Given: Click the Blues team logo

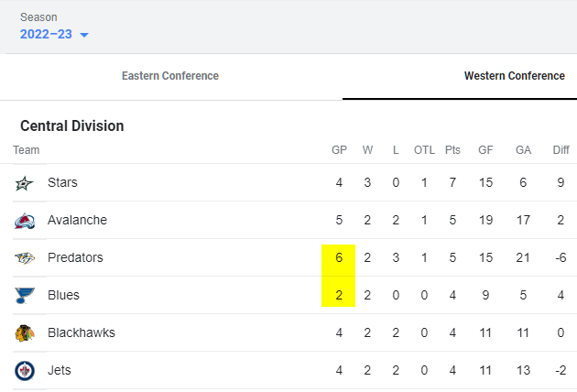Looking at the screenshot, I should tap(25, 296).
